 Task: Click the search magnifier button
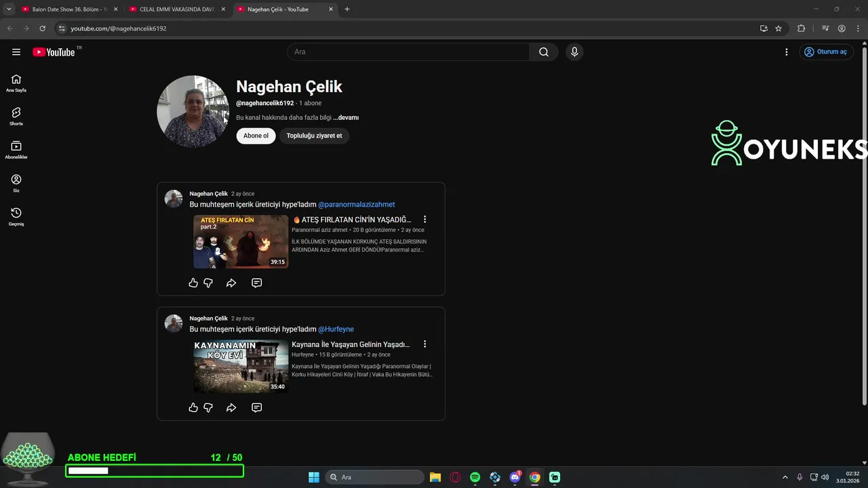pyautogui.click(x=544, y=52)
